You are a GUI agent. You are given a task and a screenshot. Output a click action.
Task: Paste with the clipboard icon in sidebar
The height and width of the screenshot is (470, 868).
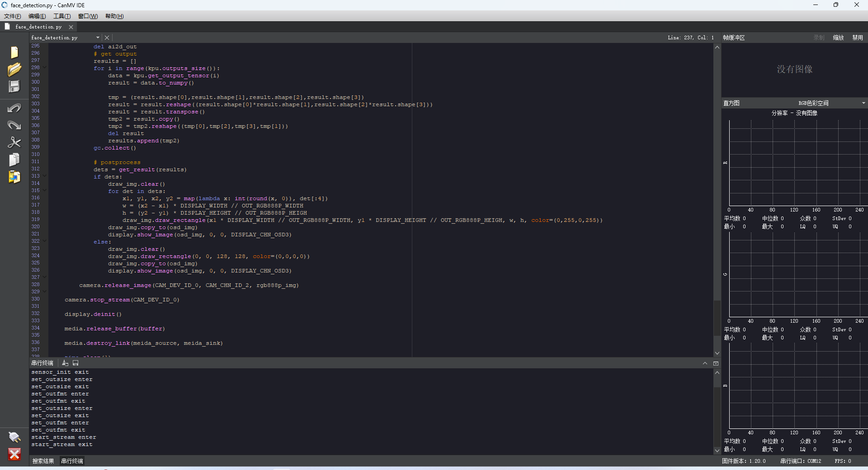coord(14,177)
